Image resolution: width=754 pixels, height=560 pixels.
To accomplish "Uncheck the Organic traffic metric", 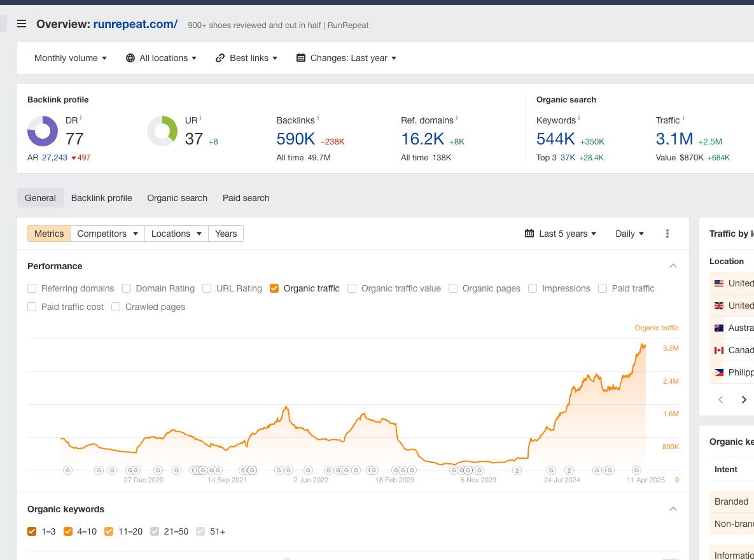I will pos(274,288).
